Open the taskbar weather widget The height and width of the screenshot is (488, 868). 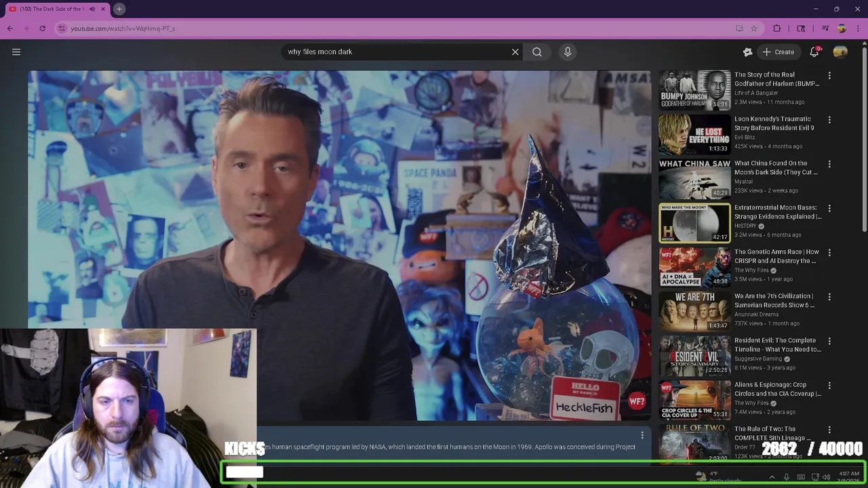coord(719,477)
